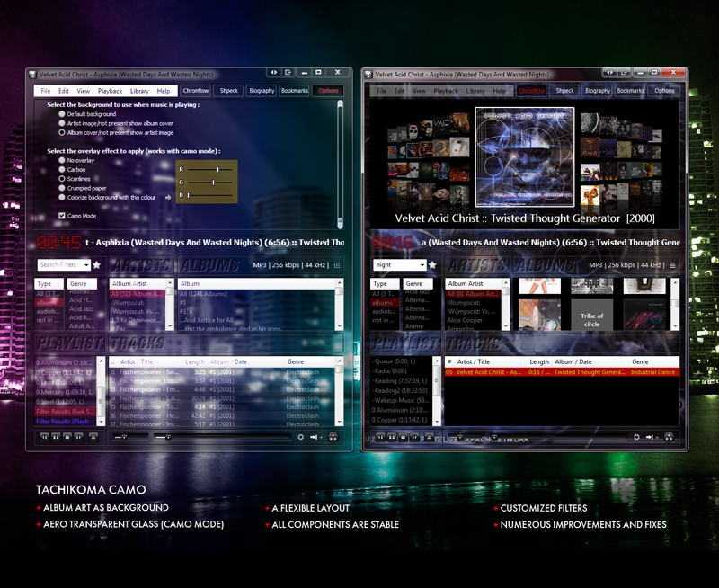
Task: Pause playback in left window
Action: coord(56,437)
